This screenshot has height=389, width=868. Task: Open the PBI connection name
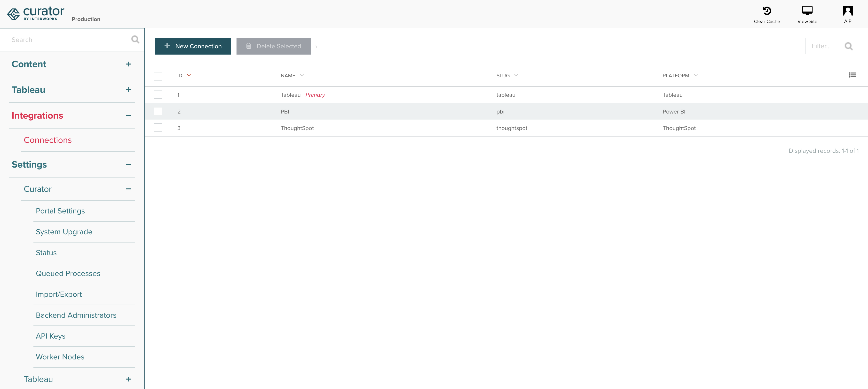click(285, 112)
